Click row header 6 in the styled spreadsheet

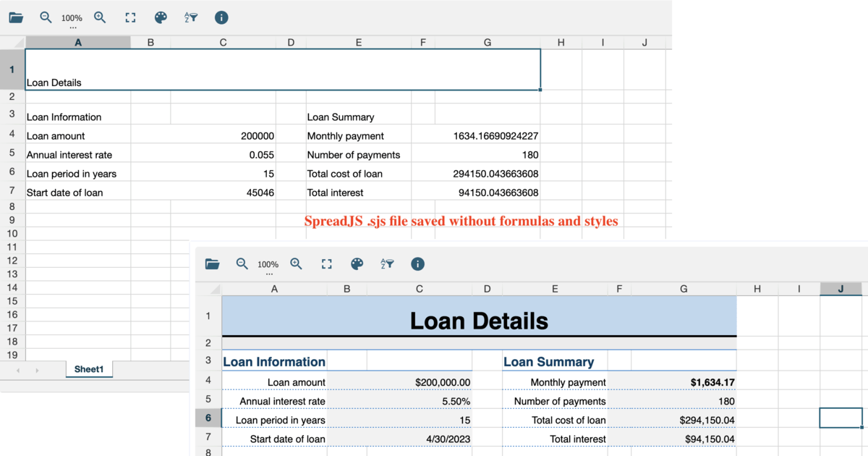[x=208, y=418]
